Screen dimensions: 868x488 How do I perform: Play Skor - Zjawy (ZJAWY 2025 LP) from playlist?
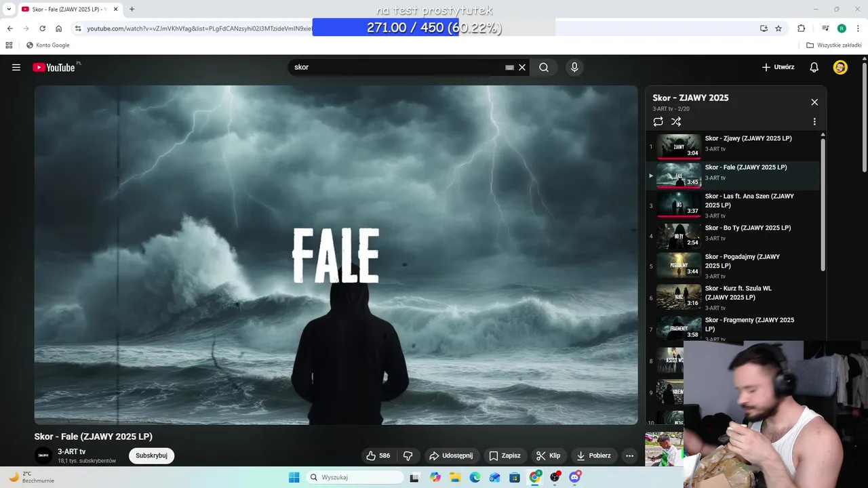[x=733, y=146]
